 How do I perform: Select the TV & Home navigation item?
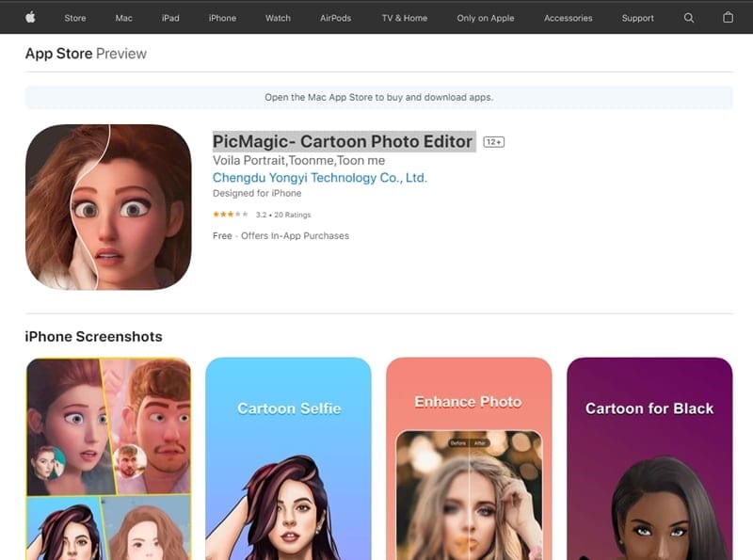click(403, 17)
